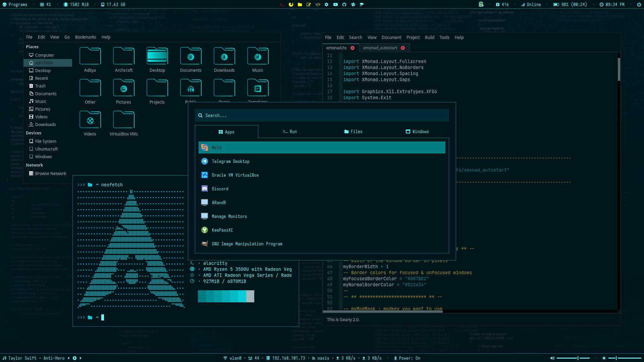
Task: Open the YouTube shortcut icon
Action: [335, 4]
